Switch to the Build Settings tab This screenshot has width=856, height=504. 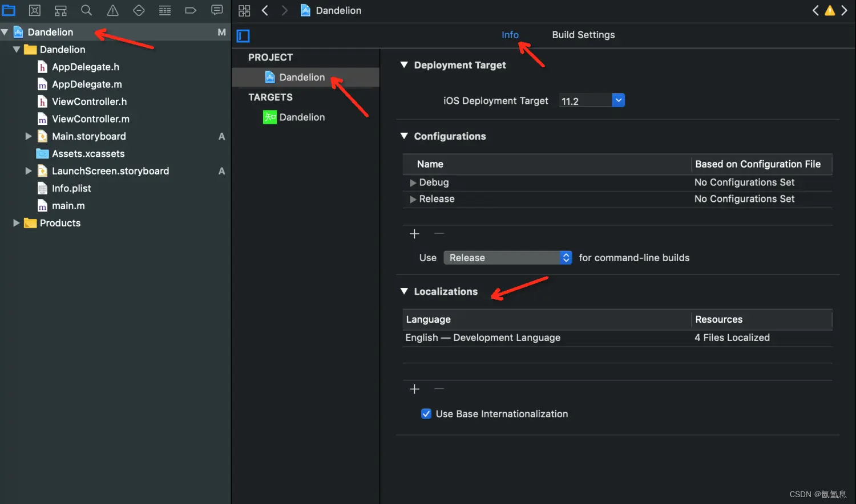coord(583,35)
